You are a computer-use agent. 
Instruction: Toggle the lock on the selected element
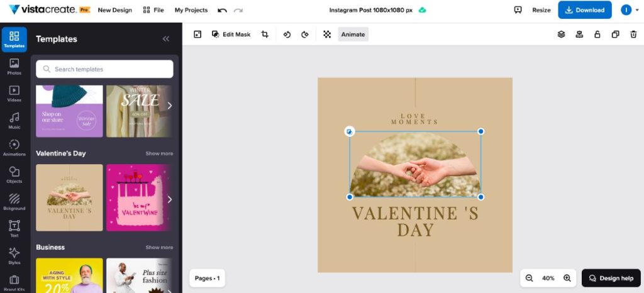597,35
